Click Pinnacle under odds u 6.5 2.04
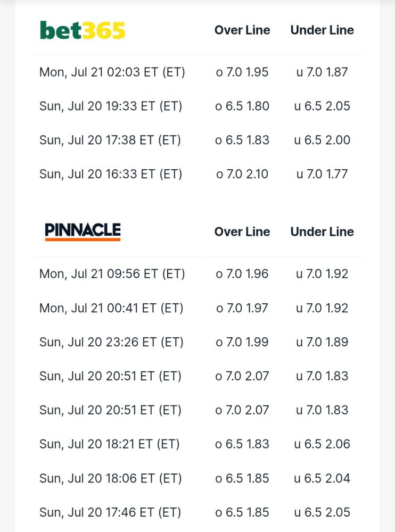The height and width of the screenshot is (532, 395). pos(322,478)
